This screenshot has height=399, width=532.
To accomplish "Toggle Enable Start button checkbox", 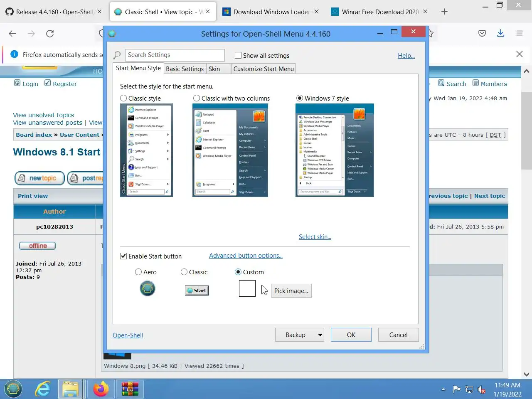I will pyautogui.click(x=123, y=256).
